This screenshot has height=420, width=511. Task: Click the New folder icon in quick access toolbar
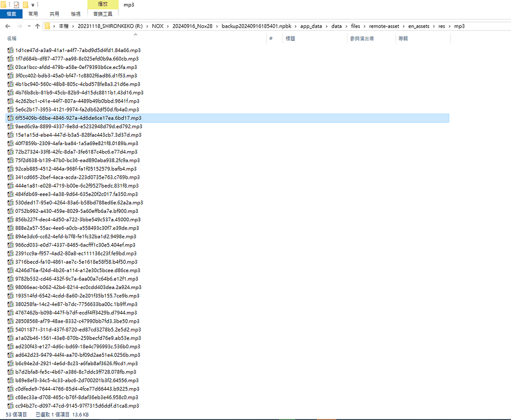click(x=25, y=4)
